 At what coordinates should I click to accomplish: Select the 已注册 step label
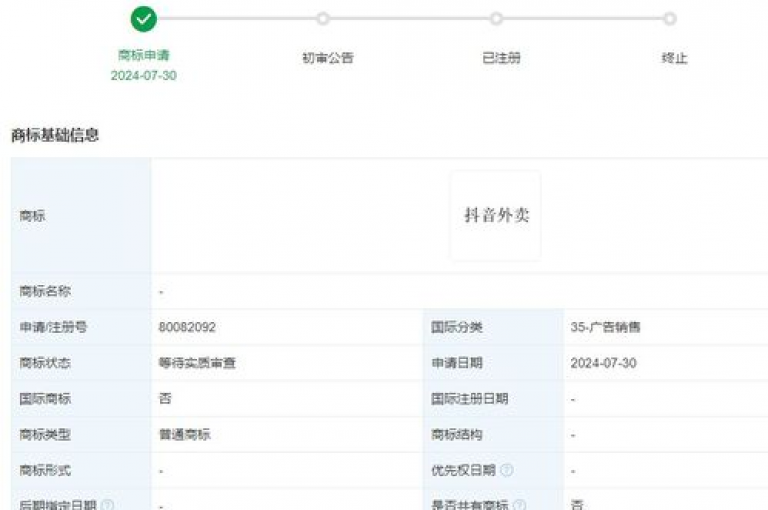501,58
